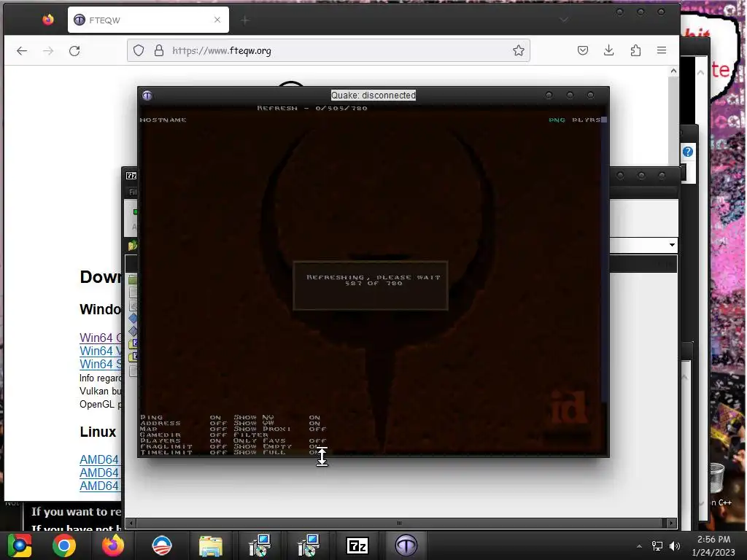Click the fteqw.org address bar

coord(329,50)
